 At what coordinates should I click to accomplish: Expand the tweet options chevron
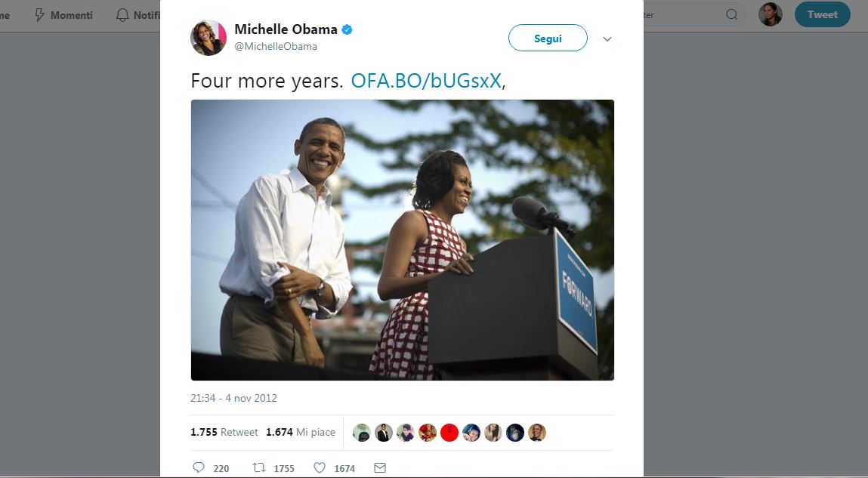pos(607,39)
